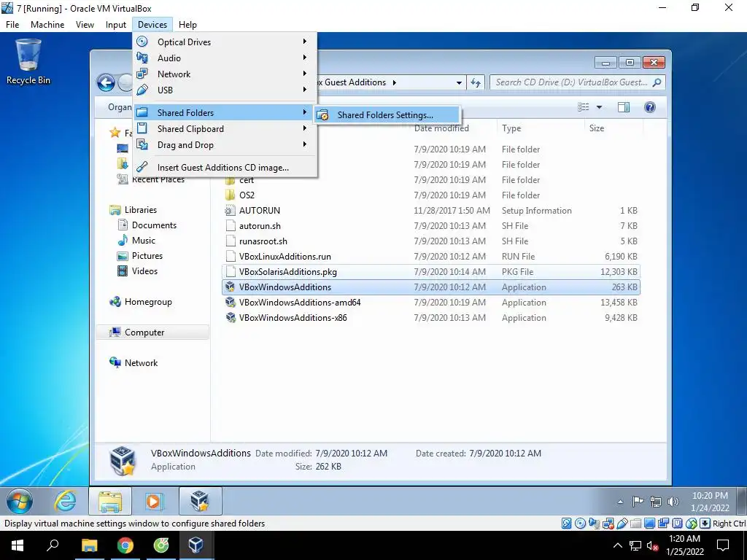Open the Optical Drives submenu
The image size is (747, 560).
click(225, 42)
